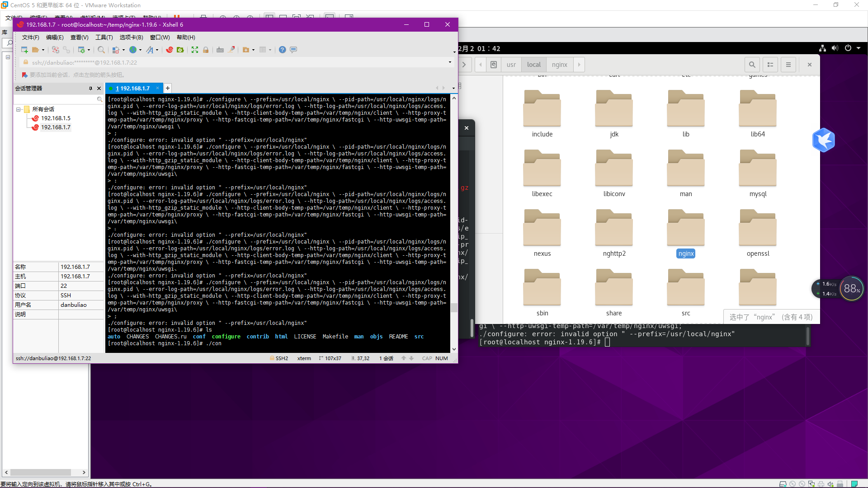Click the Lock screen padlock icon
The height and width of the screenshot is (488, 868).
206,50
